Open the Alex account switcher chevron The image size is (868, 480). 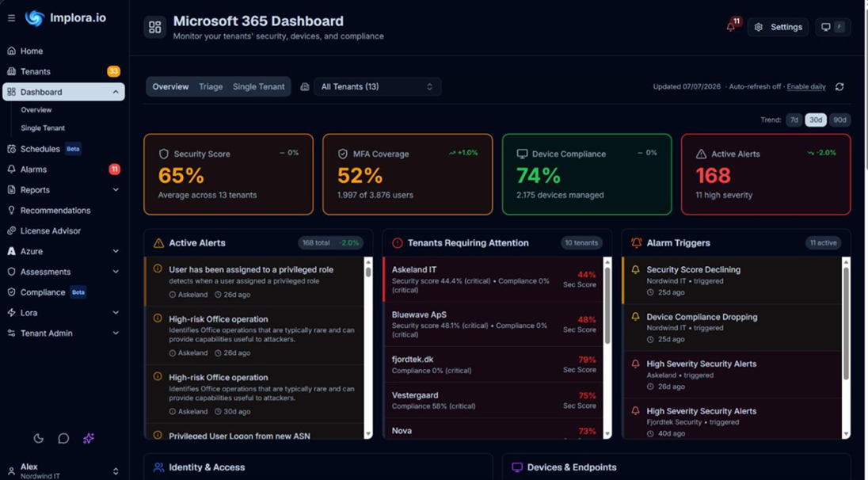[x=116, y=472]
